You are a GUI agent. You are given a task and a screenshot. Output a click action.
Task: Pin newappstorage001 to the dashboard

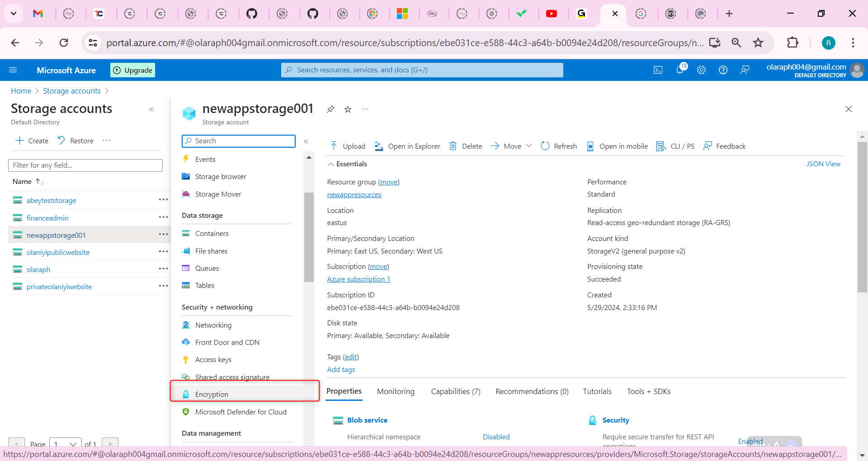[x=330, y=109]
